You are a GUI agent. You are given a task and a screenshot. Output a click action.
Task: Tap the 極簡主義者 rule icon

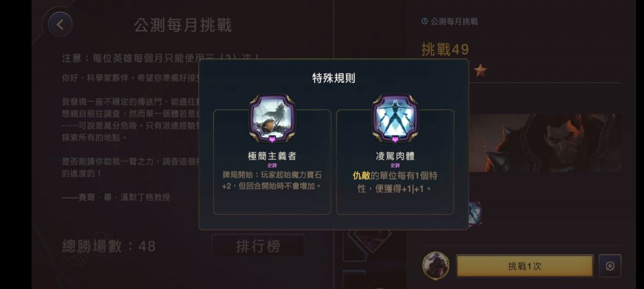[x=272, y=118]
